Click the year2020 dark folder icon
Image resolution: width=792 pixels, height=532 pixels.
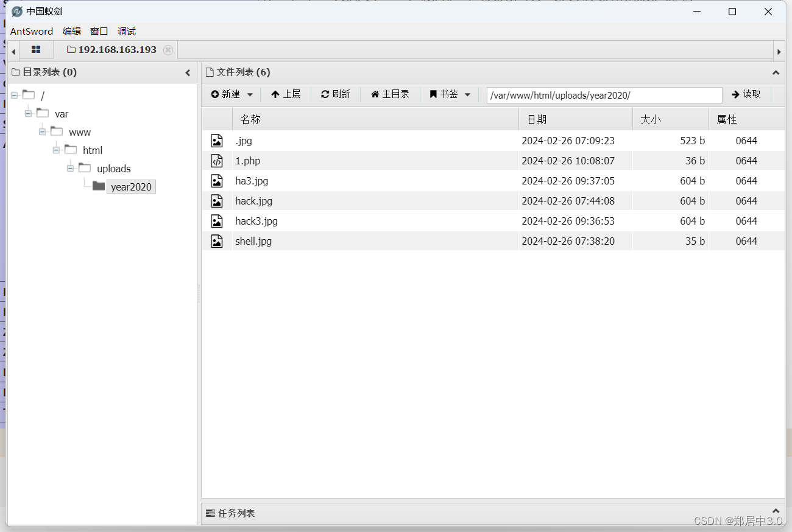(99, 186)
